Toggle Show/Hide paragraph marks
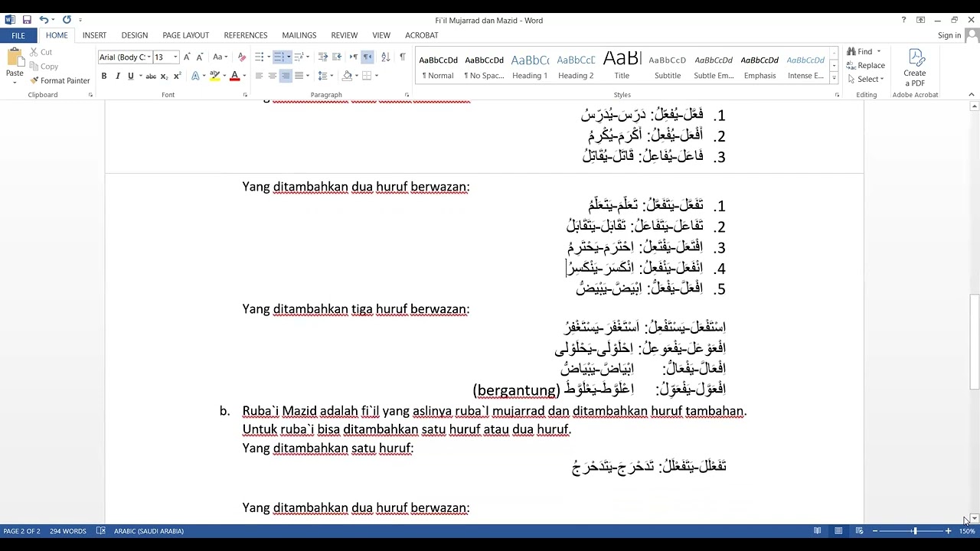 403,57
